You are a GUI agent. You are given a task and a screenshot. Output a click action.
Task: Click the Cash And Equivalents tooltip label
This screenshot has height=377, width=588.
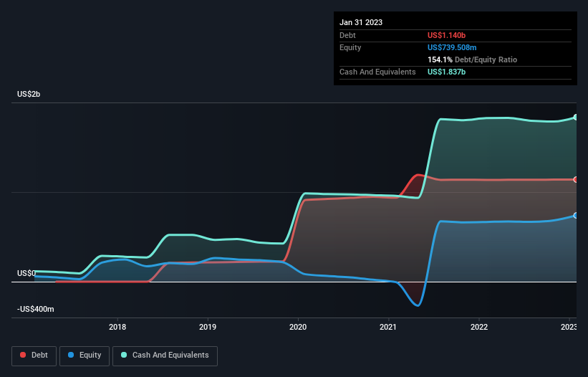pyautogui.click(x=377, y=72)
